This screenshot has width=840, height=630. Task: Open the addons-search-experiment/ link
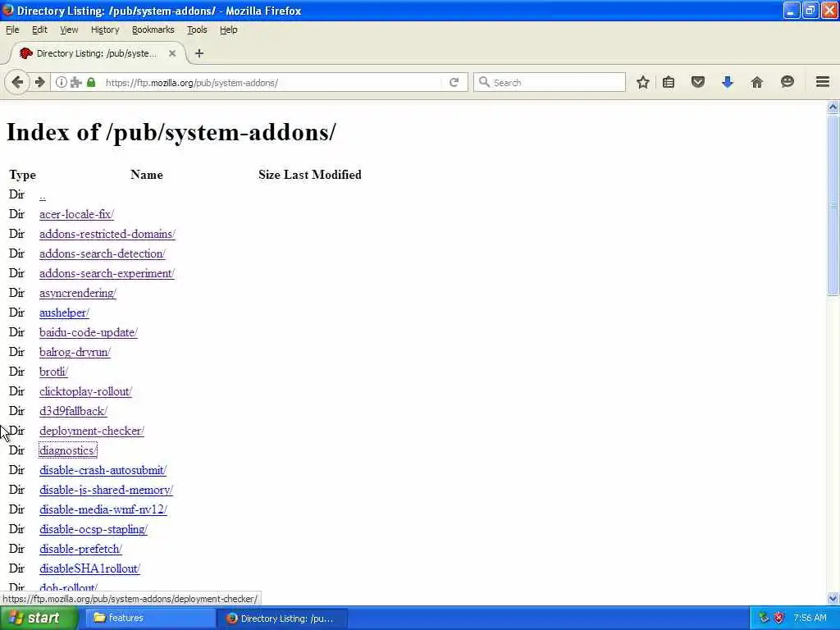pos(107,273)
